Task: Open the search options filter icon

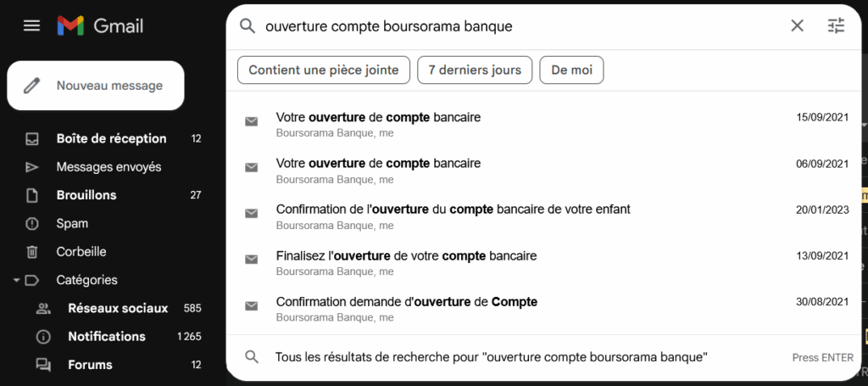Action: tap(836, 26)
